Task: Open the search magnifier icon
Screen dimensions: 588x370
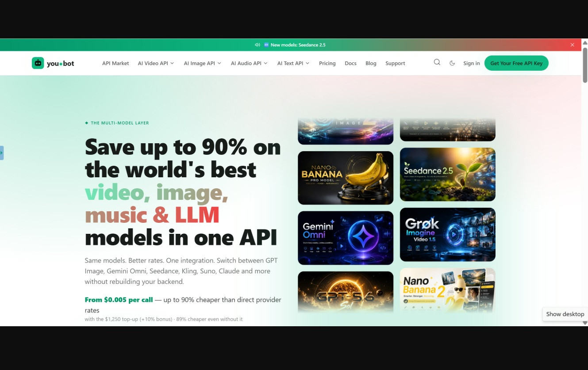Action: click(x=437, y=62)
